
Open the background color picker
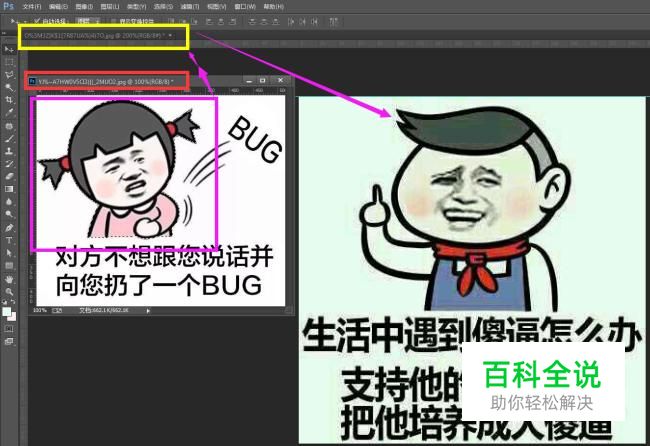coord(12,317)
